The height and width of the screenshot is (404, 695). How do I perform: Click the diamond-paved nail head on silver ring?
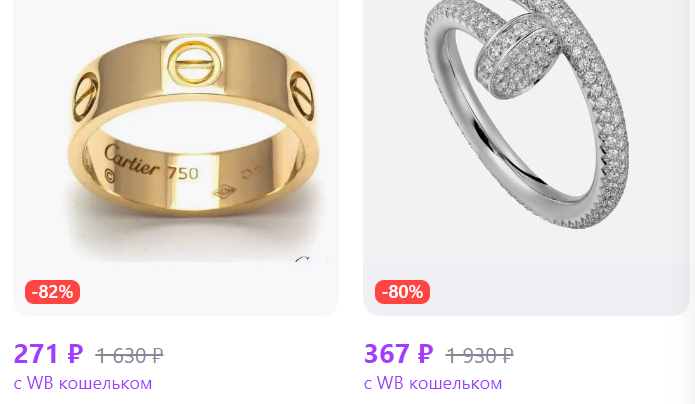click(519, 56)
